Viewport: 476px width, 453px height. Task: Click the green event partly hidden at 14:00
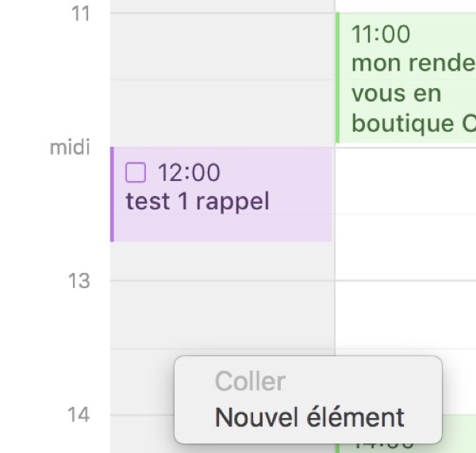coord(460,435)
